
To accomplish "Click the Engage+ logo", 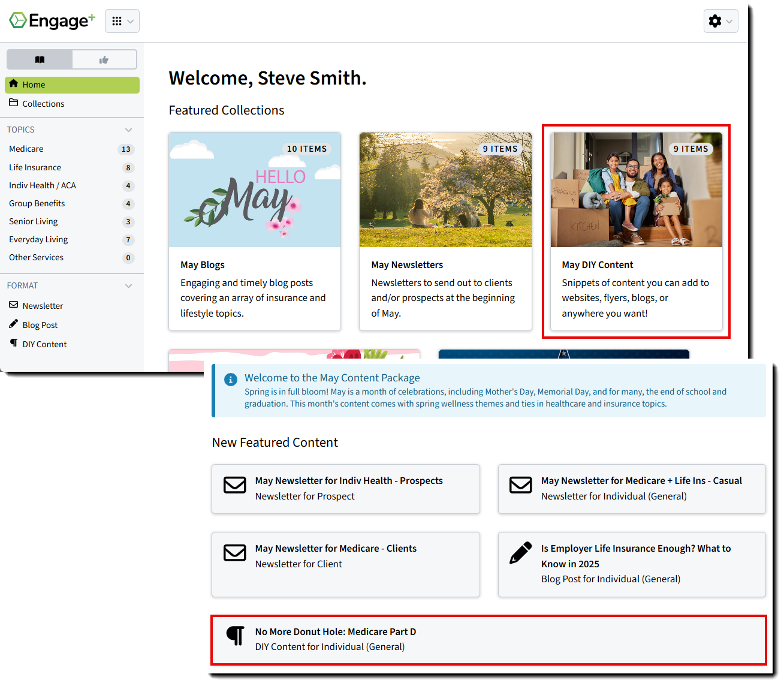I will (52, 21).
